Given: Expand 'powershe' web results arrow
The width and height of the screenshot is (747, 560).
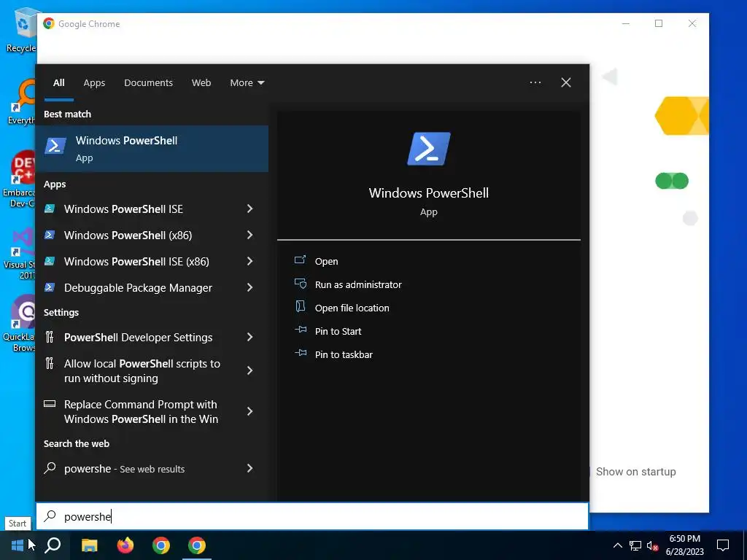Looking at the screenshot, I should 249,468.
